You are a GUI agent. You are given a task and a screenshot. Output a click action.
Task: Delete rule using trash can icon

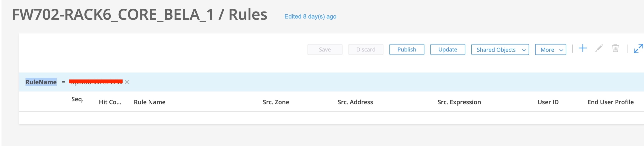click(615, 48)
